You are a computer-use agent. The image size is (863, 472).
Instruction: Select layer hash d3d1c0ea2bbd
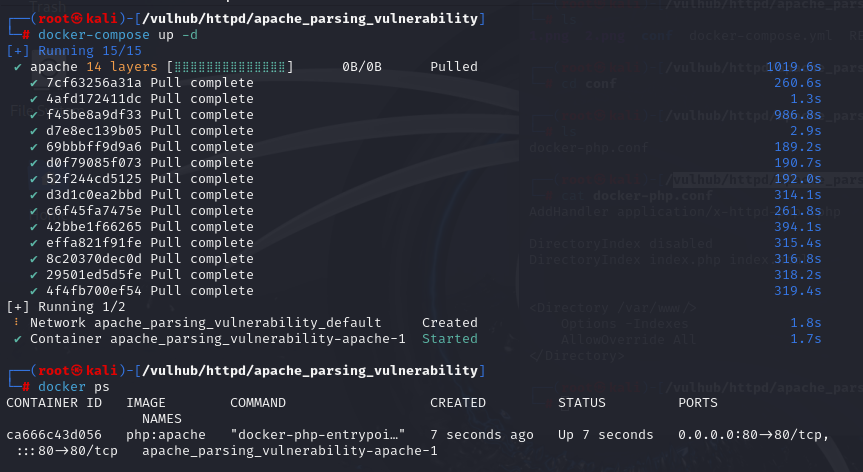click(94, 195)
